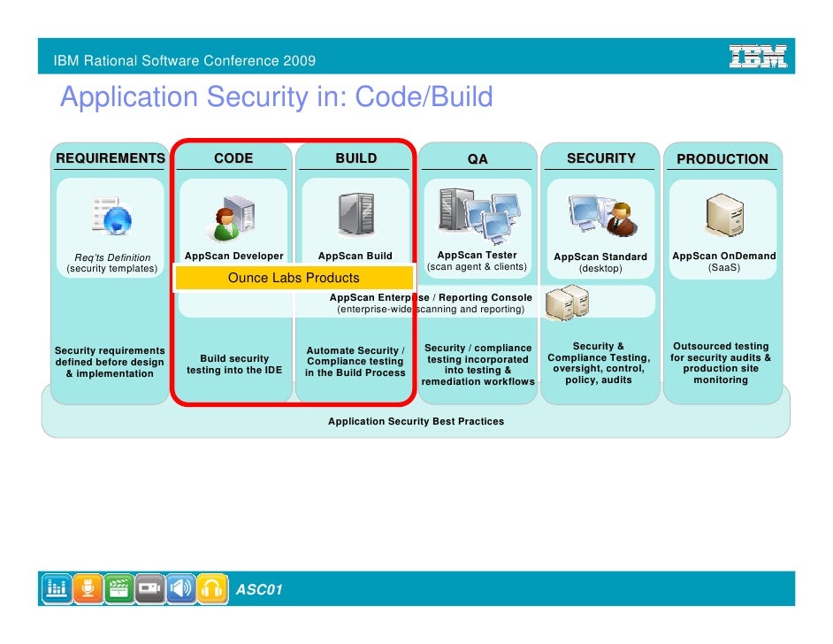The width and height of the screenshot is (833, 644).
Task: Click 'Automate Security / Compliance testing' description
Action: (x=355, y=361)
